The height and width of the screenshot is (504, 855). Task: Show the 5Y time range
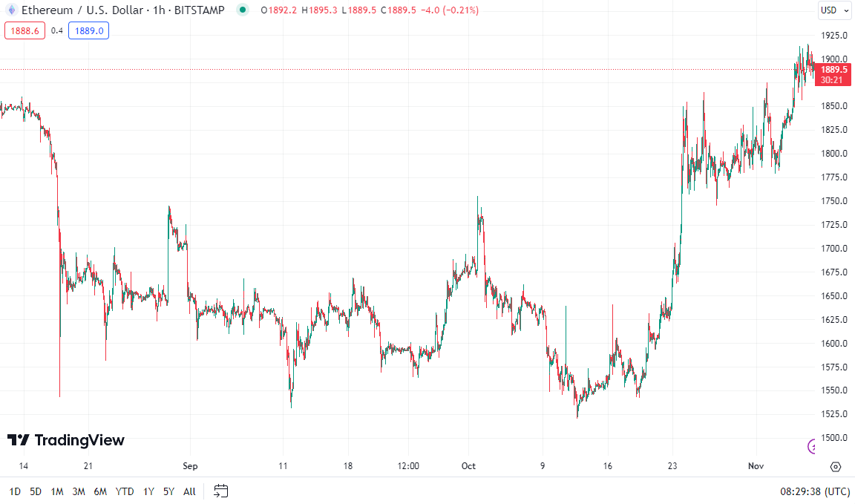169,491
